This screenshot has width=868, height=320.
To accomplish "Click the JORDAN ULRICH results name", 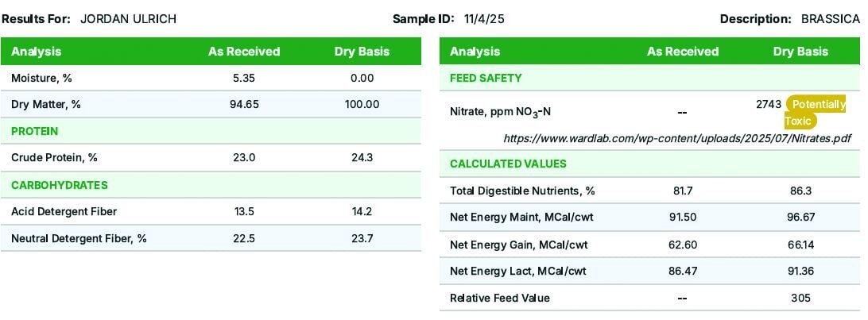I will pos(128,19).
